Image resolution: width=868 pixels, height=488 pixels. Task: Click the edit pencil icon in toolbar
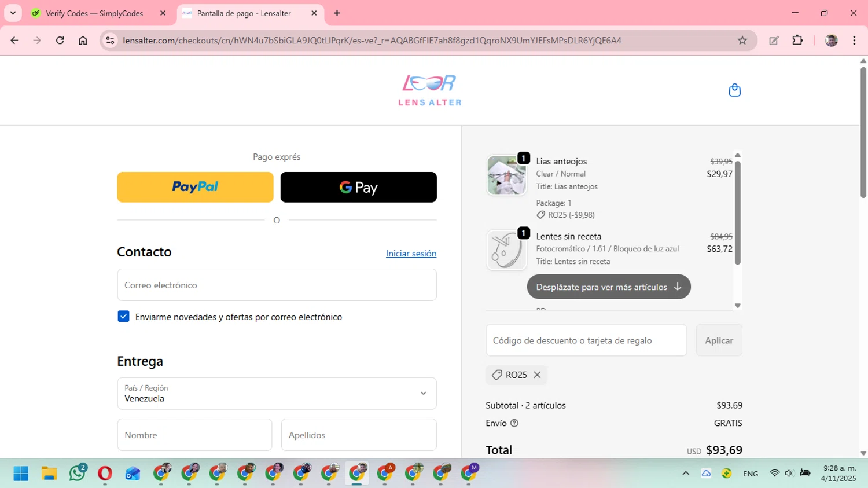(774, 41)
